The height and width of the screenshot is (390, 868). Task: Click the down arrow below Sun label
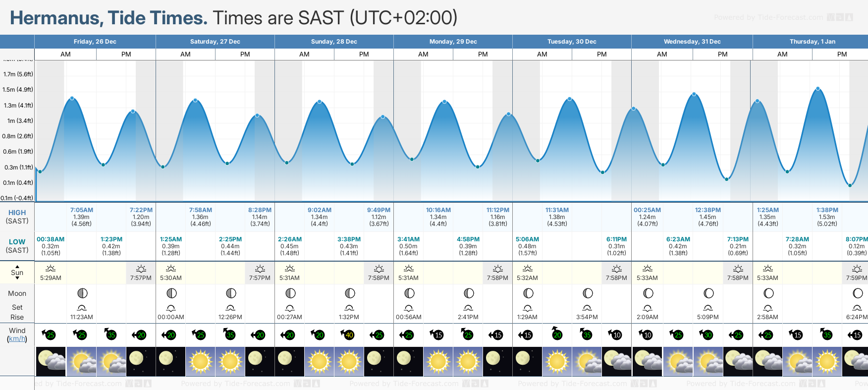pos(17,279)
